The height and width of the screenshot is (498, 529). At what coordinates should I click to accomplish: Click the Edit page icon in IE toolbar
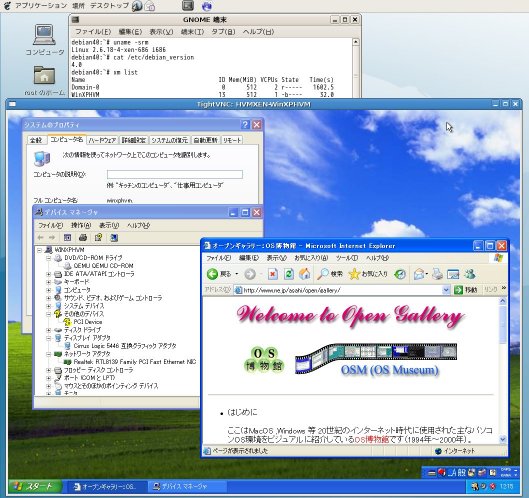coord(453,274)
